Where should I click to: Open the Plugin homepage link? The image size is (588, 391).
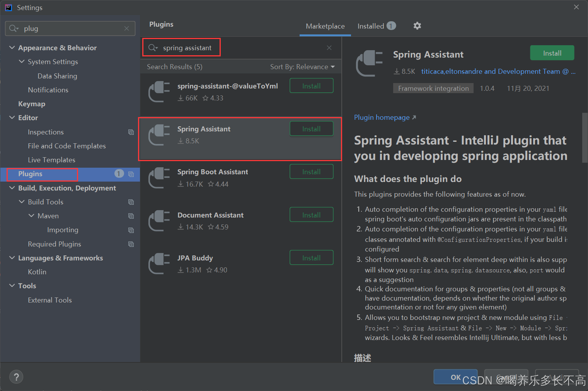[x=385, y=117]
